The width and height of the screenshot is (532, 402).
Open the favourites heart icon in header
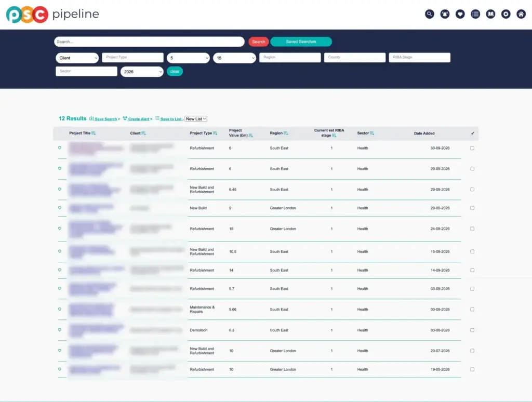pyautogui.click(x=460, y=14)
